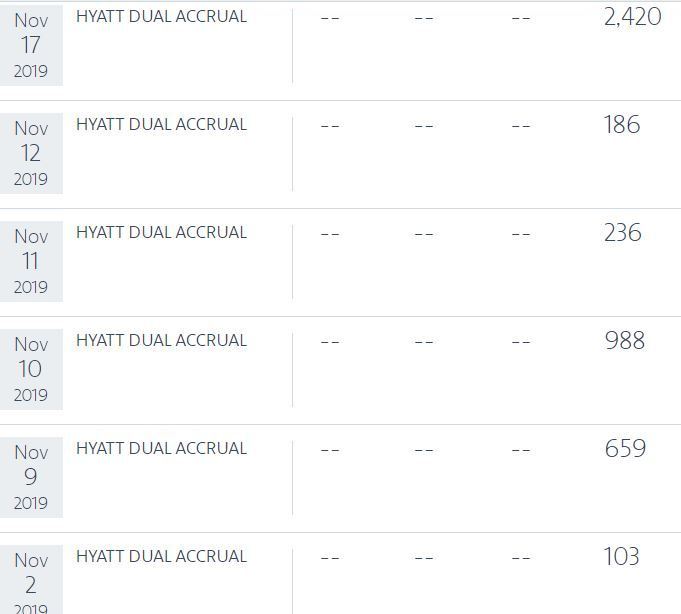Click the first dash placeholder in Nov 12 row
The width and height of the screenshot is (681, 614).
coord(330,126)
